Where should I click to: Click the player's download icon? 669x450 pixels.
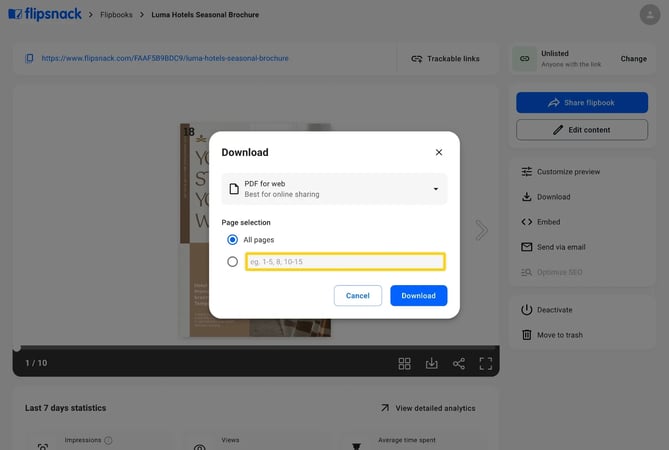(x=432, y=363)
